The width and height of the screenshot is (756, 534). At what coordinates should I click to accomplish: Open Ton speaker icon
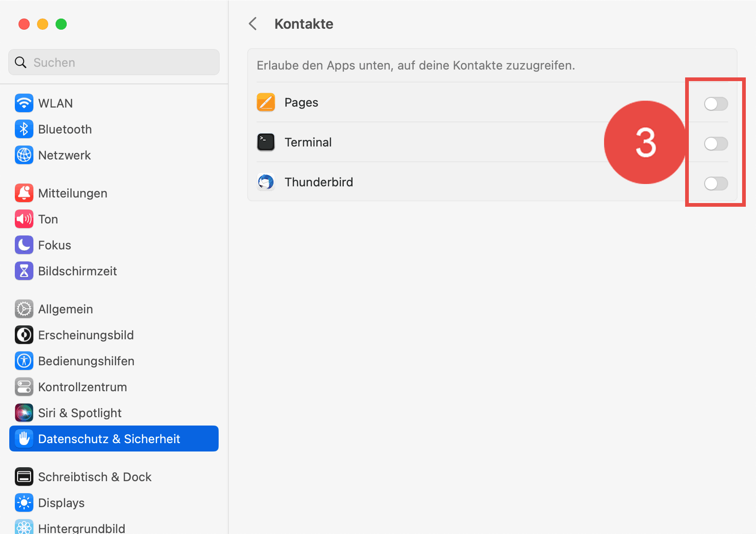24,219
